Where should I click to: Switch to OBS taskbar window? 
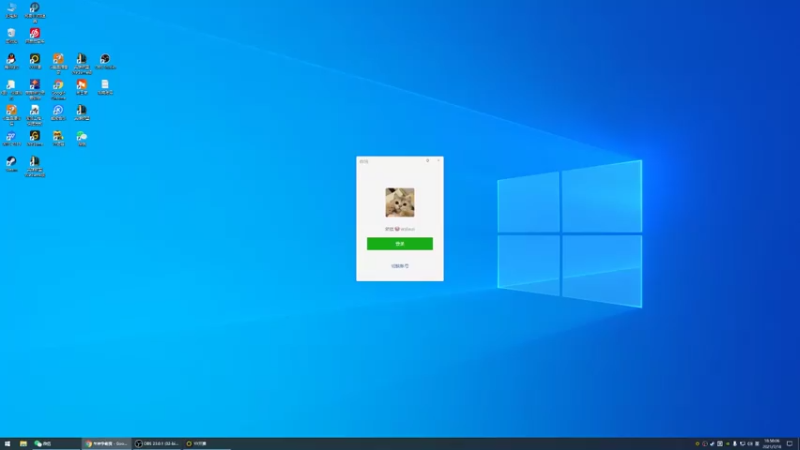coord(157,444)
